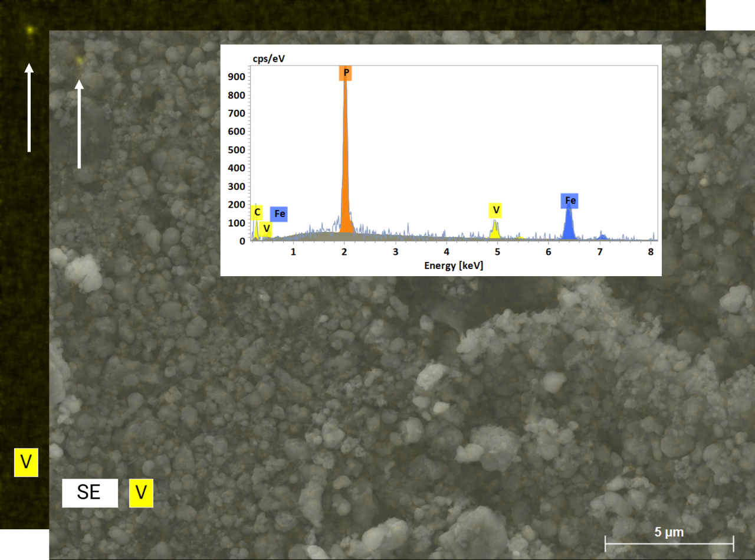Click the blue Fe label above the 6.4 keV peak
Image resolution: width=755 pixels, height=560 pixels.
(570, 201)
